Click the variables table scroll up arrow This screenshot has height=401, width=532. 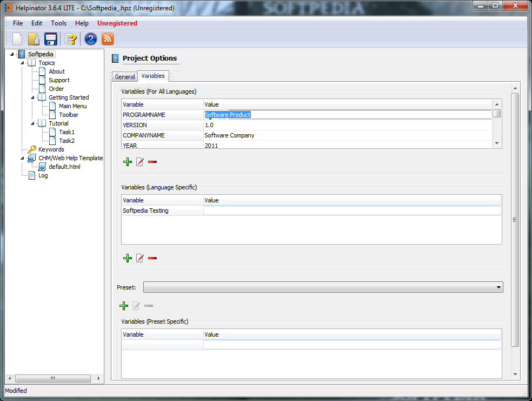coord(497,104)
